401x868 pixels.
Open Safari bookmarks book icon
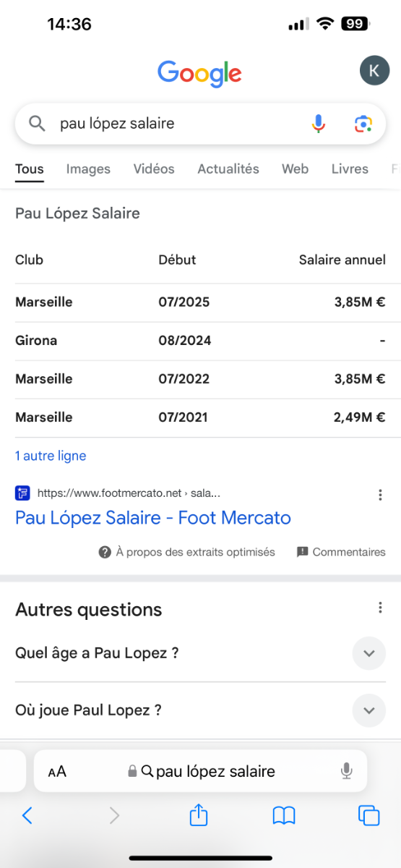[x=284, y=816]
